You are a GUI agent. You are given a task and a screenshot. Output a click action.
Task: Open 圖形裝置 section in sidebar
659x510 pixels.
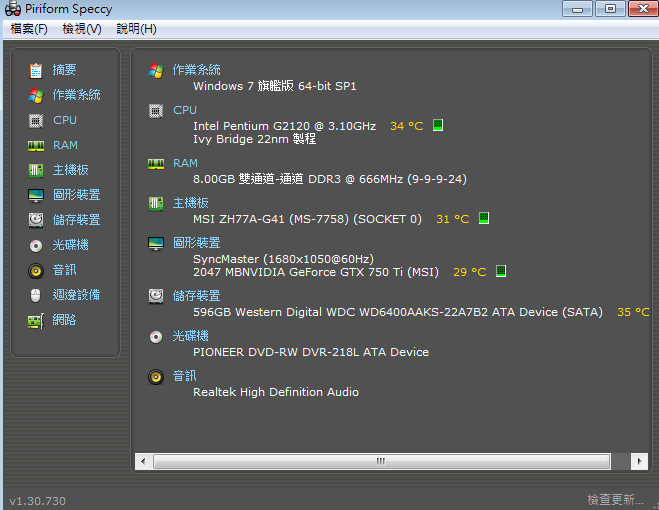[x=76, y=195]
